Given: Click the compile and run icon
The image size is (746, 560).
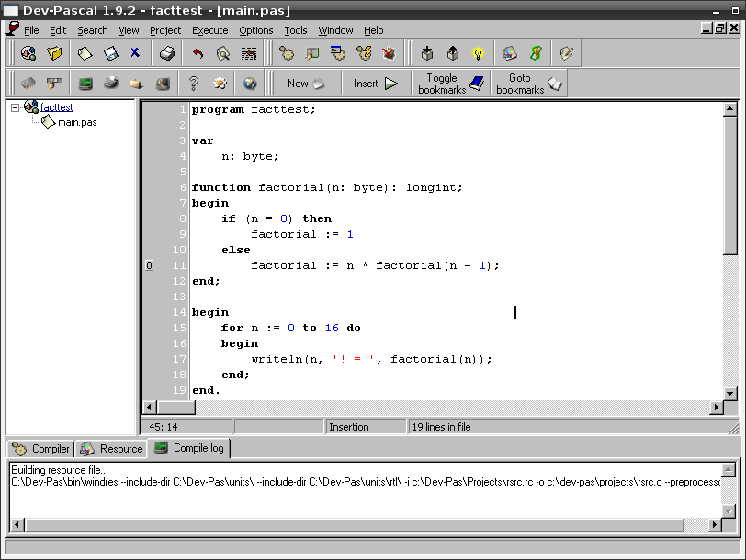Looking at the screenshot, I should pos(338,53).
